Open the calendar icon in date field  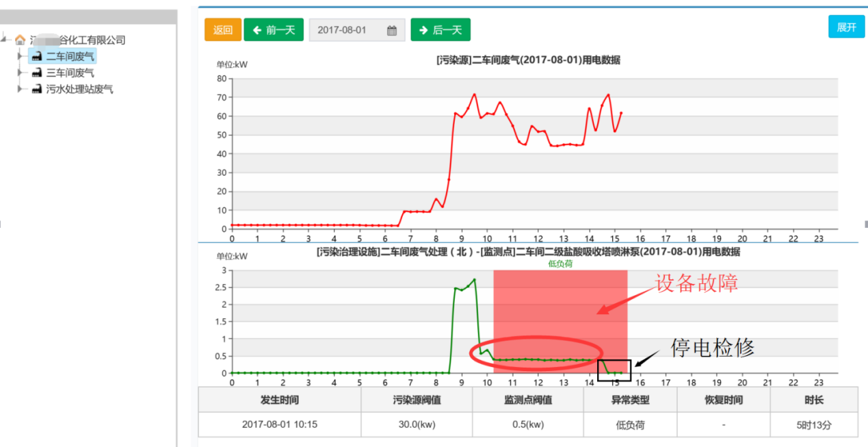point(392,30)
